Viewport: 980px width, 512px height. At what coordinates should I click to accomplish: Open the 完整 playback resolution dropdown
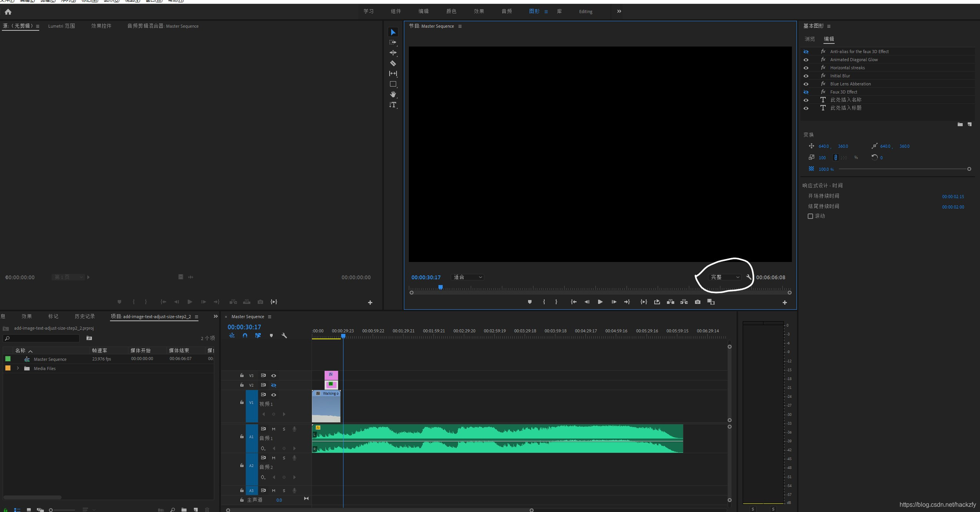pyautogui.click(x=725, y=277)
